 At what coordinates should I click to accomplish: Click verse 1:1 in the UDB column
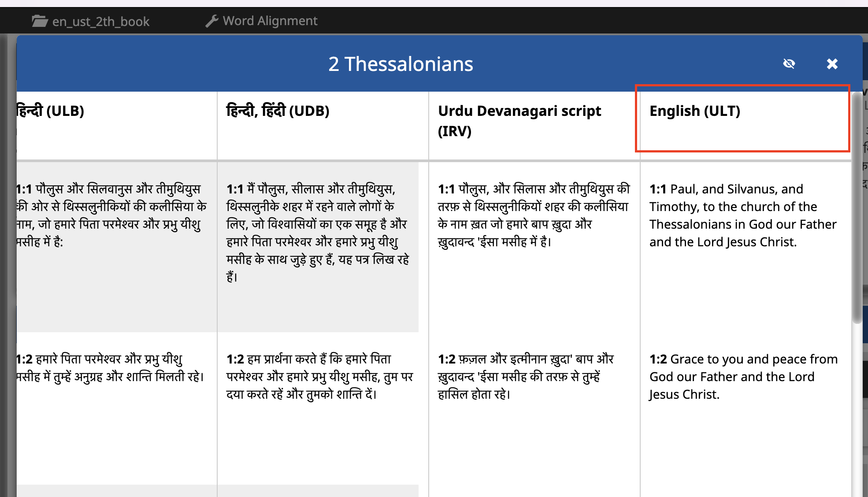(318, 233)
